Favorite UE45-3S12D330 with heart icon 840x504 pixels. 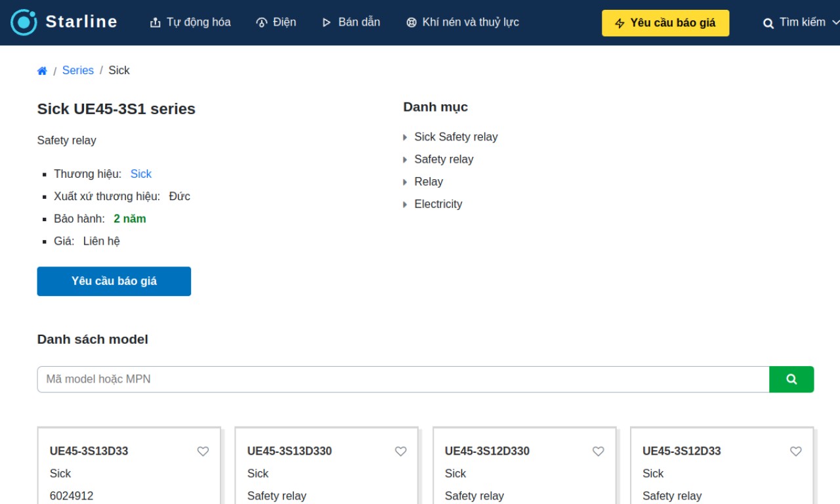(598, 451)
